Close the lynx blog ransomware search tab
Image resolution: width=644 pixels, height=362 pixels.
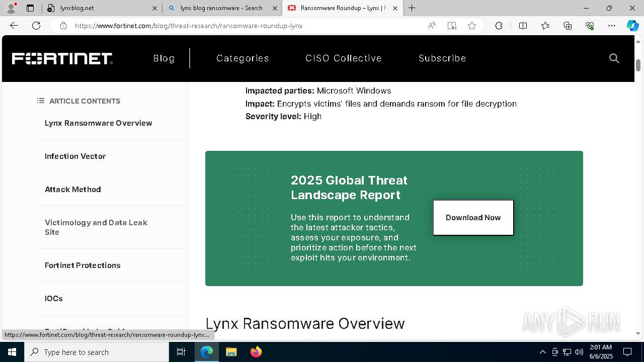(275, 8)
